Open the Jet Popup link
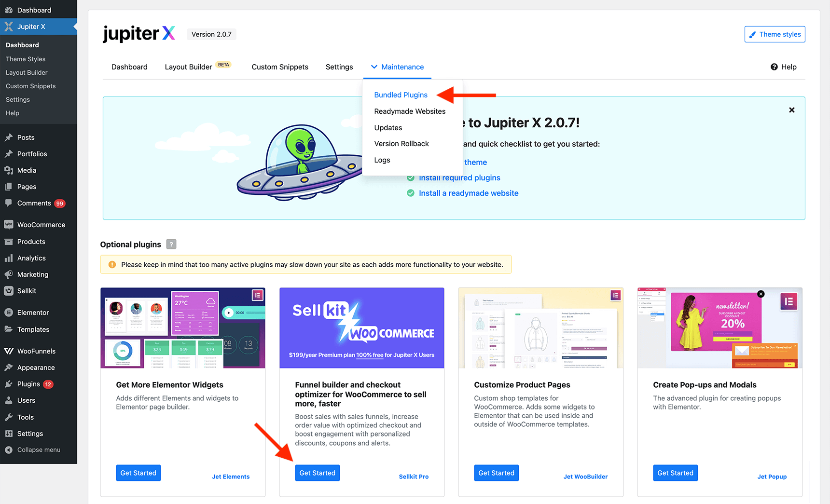 pos(772,477)
